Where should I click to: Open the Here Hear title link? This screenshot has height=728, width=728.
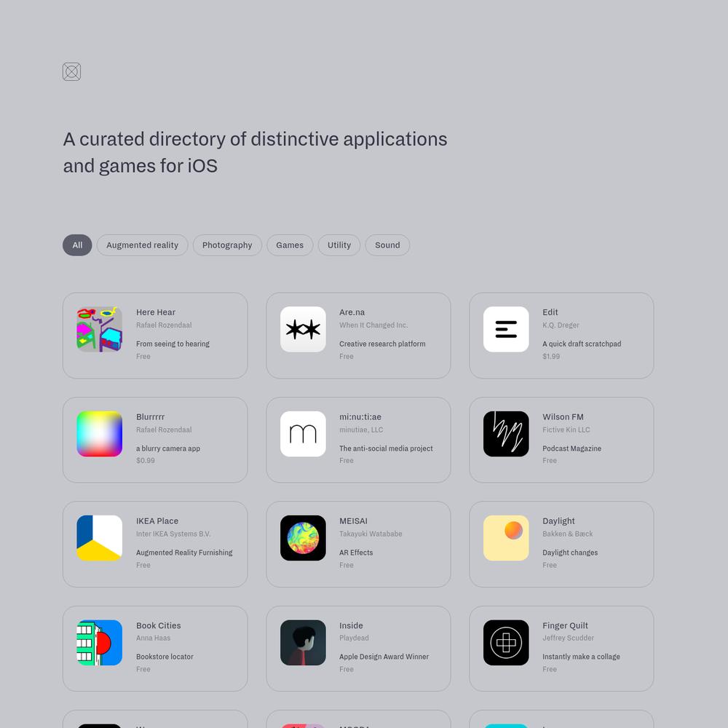pos(156,312)
